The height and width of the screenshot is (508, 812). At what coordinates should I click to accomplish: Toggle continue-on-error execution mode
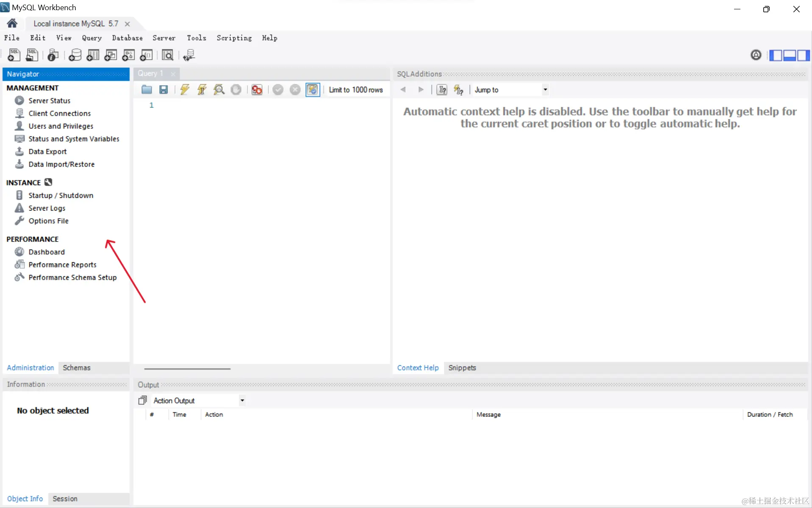point(257,89)
